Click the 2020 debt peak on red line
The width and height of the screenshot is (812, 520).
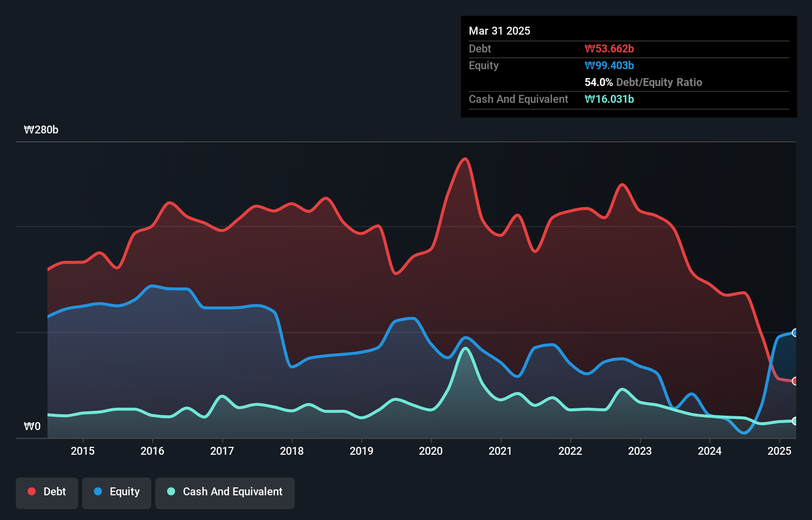click(464, 159)
